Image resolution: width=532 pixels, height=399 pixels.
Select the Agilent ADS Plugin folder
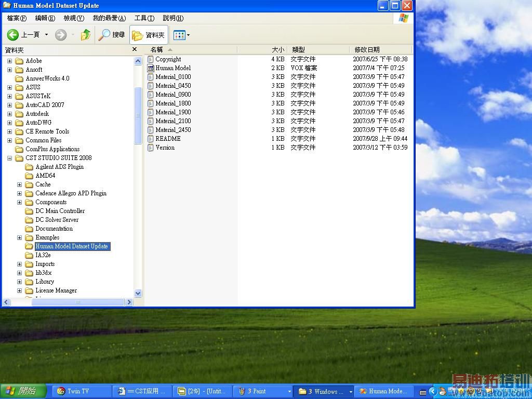[x=59, y=167]
